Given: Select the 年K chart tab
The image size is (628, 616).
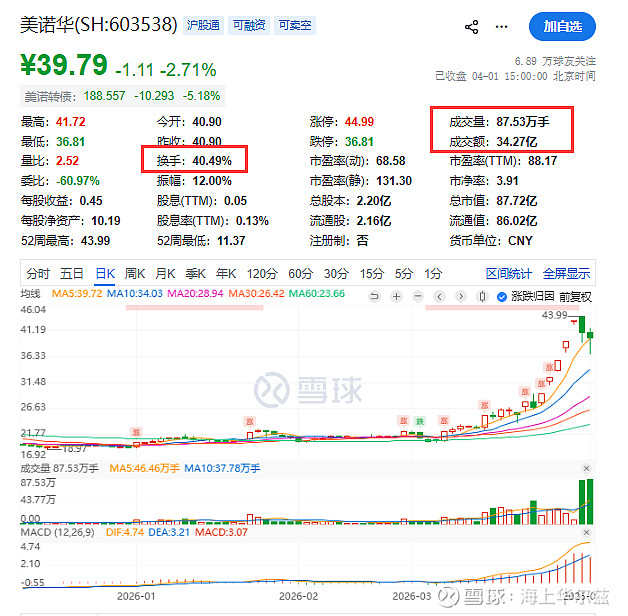Looking at the screenshot, I should (226, 274).
